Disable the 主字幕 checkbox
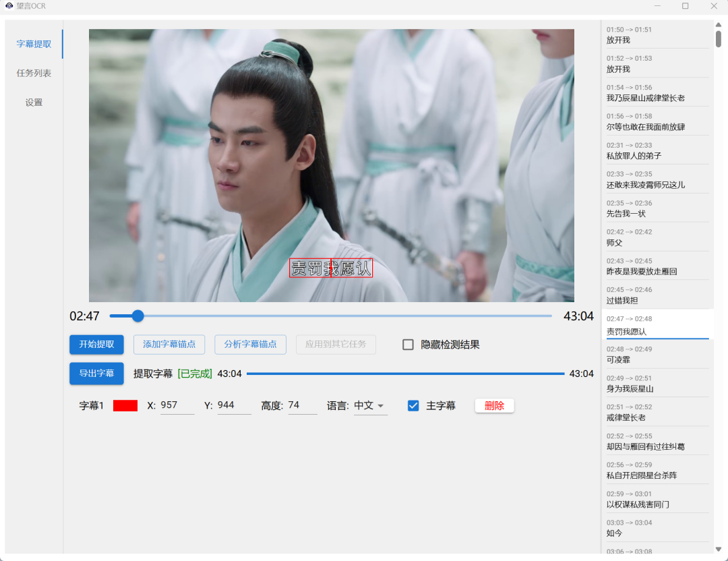Image resolution: width=728 pixels, height=561 pixels. pyautogui.click(x=413, y=405)
